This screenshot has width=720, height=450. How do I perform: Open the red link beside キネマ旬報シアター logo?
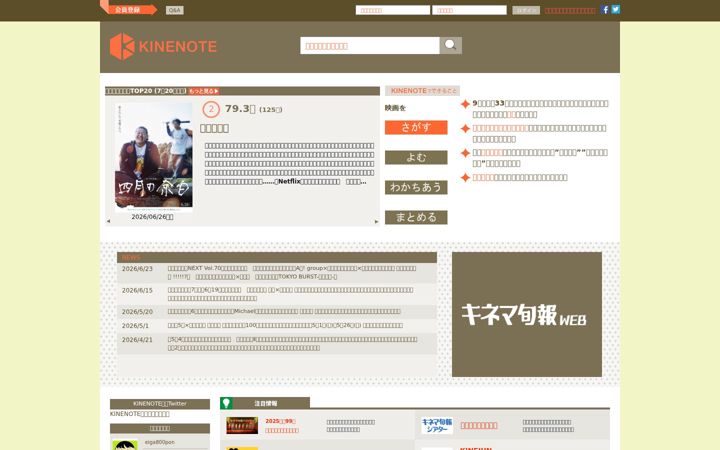(479, 426)
